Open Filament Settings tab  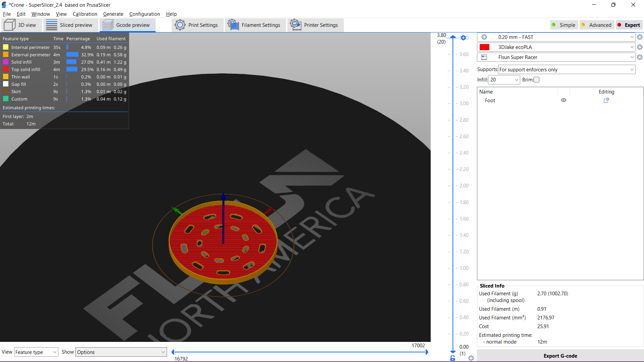pos(255,25)
